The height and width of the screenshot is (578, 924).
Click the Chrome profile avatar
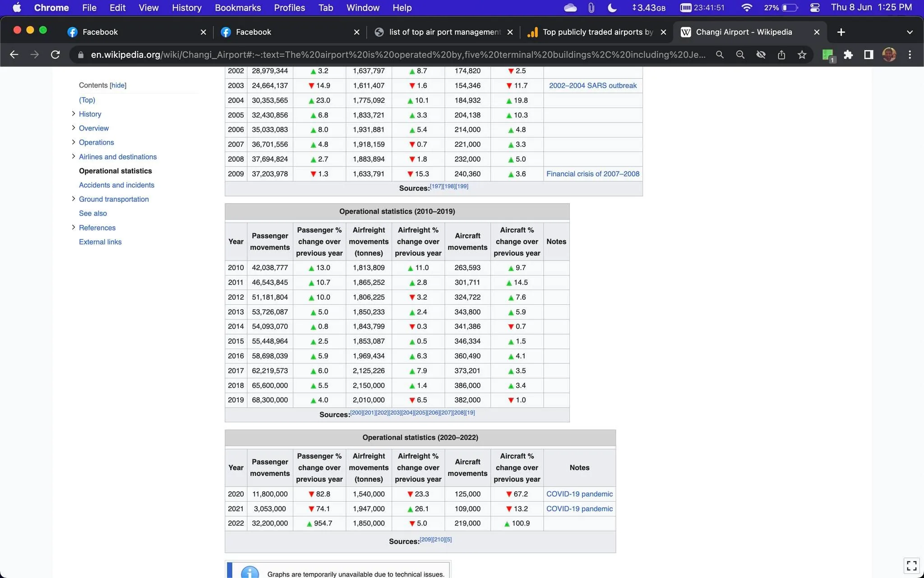pos(888,54)
